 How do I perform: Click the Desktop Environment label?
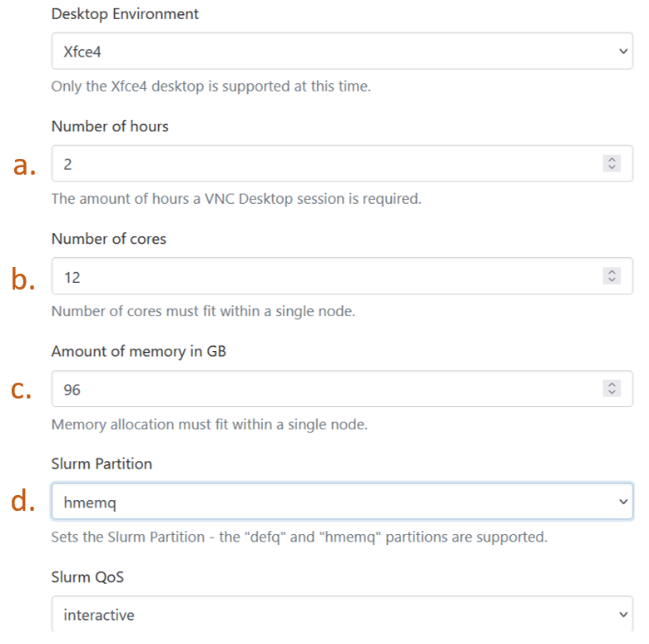[x=125, y=14]
